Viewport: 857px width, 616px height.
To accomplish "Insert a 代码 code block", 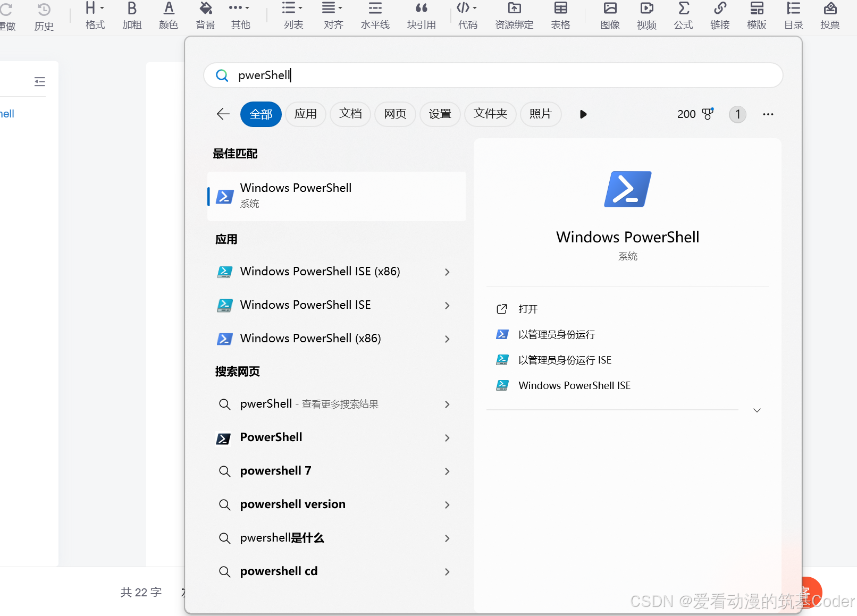I will click(x=467, y=16).
